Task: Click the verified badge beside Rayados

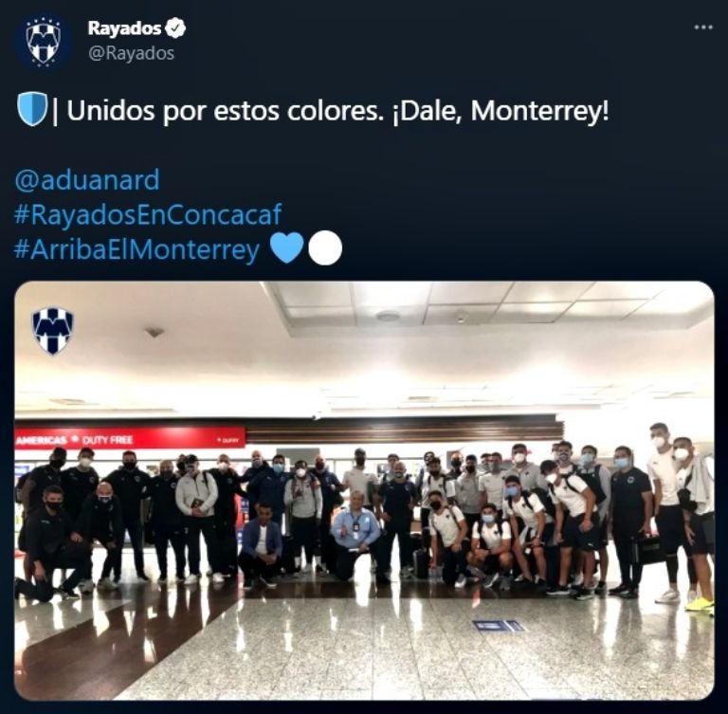Action: click(176, 27)
